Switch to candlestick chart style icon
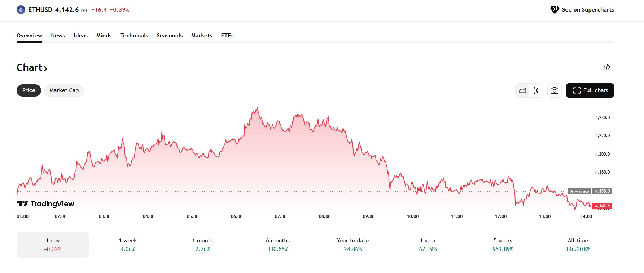The width and height of the screenshot is (644, 273). [536, 90]
